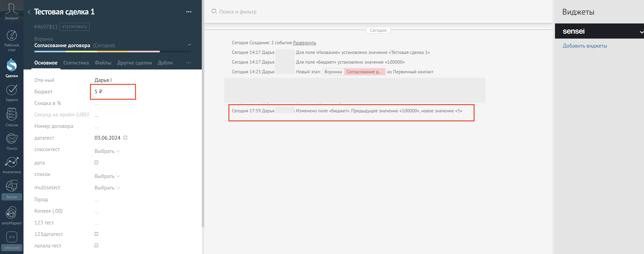Open списоктест Выбрать dropdown
This screenshot has height=254, width=644.
point(107,151)
